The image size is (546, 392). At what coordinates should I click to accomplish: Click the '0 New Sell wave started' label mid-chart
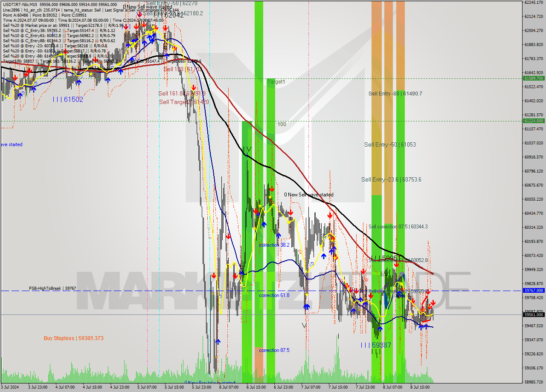pos(309,195)
